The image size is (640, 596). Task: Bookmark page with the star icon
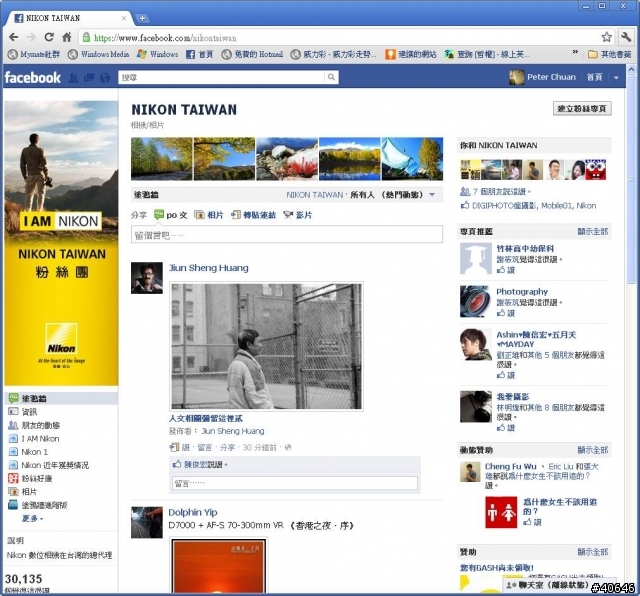click(x=607, y=37)
